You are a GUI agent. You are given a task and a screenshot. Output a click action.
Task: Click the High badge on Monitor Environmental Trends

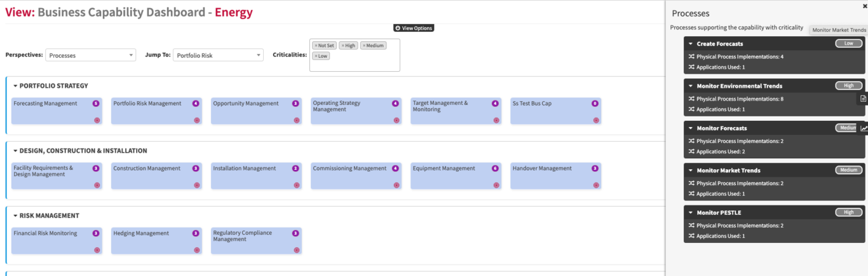click(x=849, y=85)
